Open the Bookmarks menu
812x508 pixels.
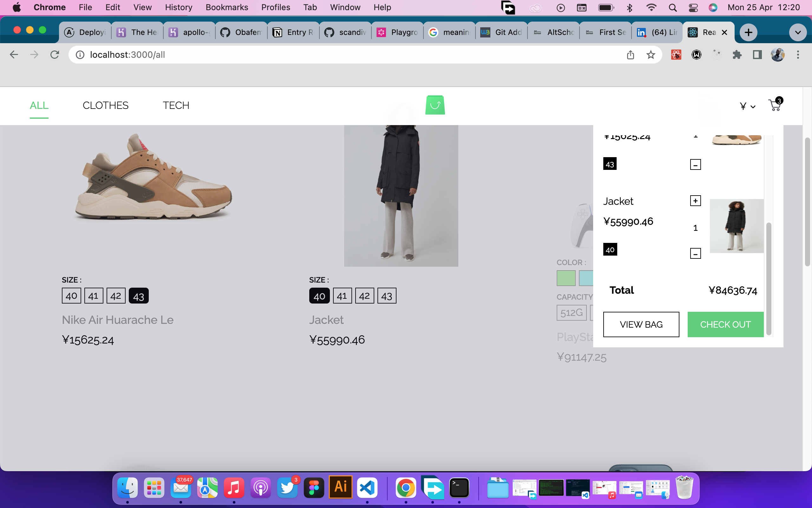coord(227,7)
